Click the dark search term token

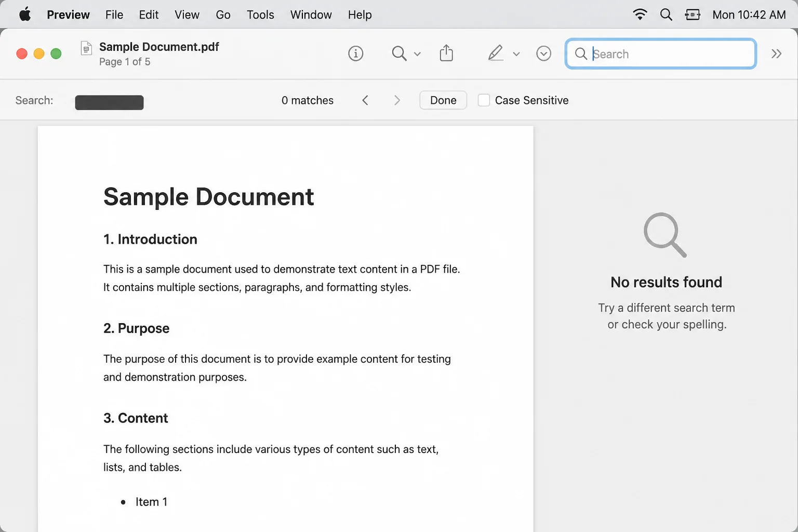(109, 102)
